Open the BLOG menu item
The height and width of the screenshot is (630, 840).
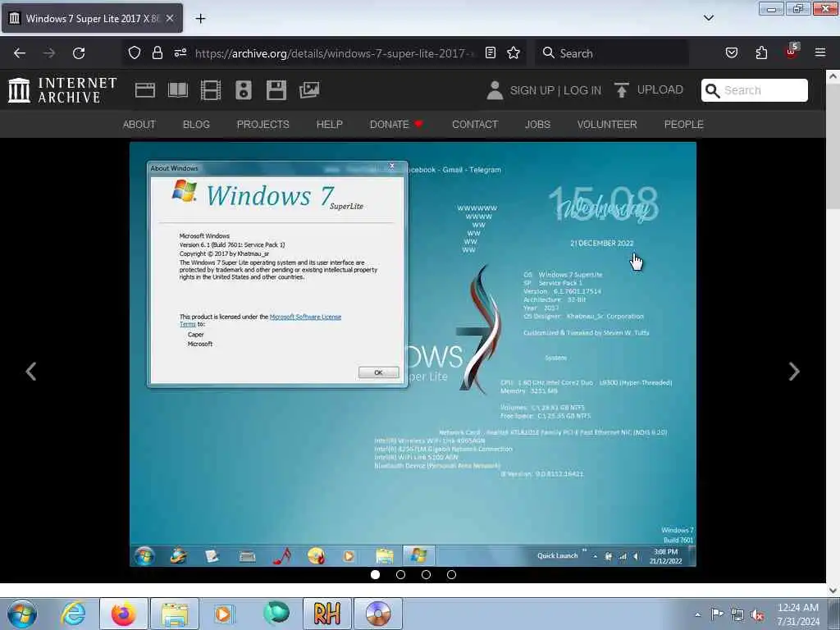[x=196, y=125]
